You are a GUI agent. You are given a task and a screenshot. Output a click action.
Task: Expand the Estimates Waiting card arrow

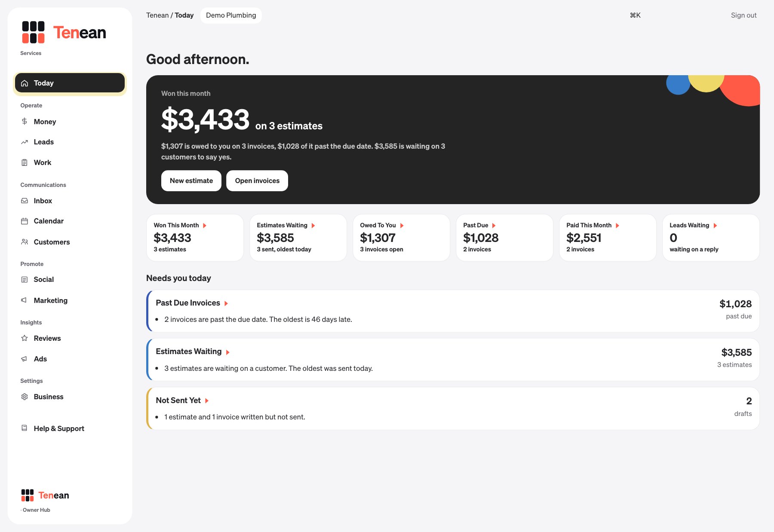[x=313, y=226]
